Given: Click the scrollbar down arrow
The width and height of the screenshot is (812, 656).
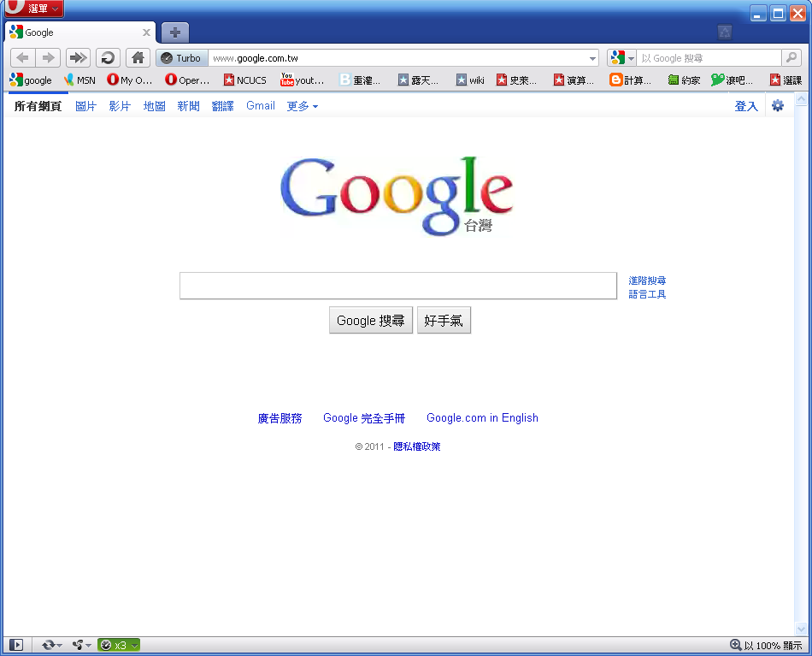Looking at the screenshot, I should [801, 629].
